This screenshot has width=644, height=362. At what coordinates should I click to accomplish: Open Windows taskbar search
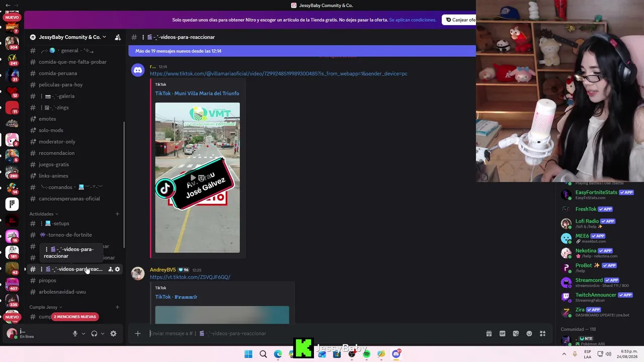[263, 354]
